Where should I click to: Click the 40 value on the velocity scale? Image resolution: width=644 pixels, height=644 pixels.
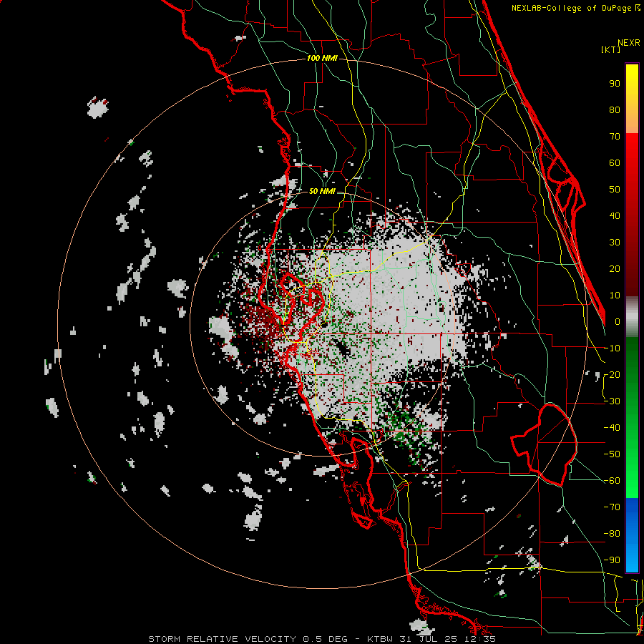[x=615, y=216]
